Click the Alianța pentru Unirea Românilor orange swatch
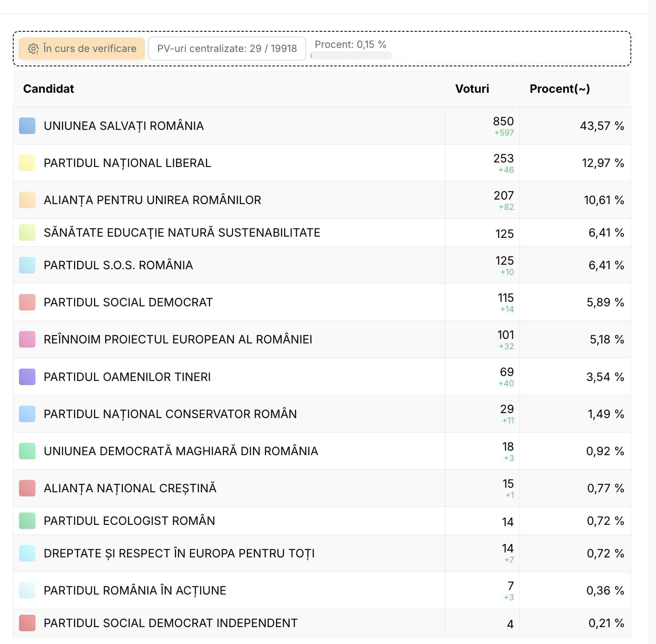656x644 pixels. [x=27, y=200]
